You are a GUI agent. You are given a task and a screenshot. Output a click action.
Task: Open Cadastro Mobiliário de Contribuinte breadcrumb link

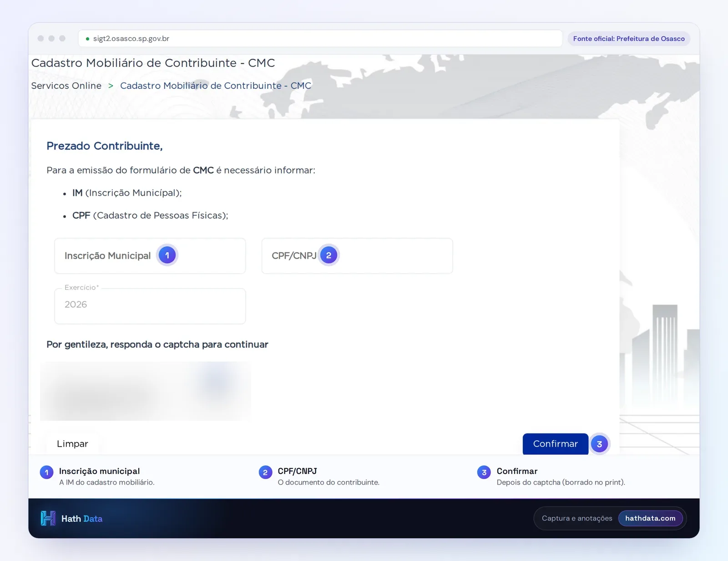click(x=216, y=86)
